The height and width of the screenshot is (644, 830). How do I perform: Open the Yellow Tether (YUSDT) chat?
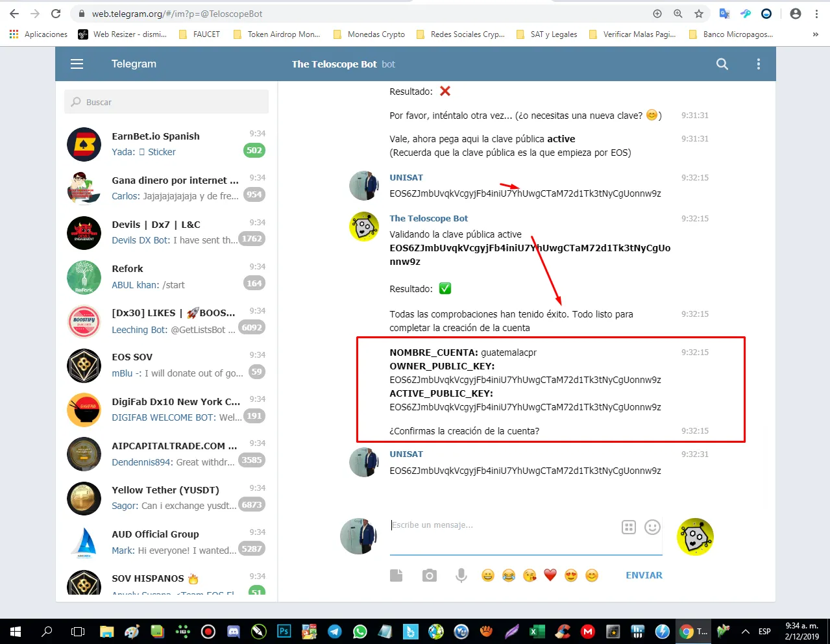click(x=167, y=498)
